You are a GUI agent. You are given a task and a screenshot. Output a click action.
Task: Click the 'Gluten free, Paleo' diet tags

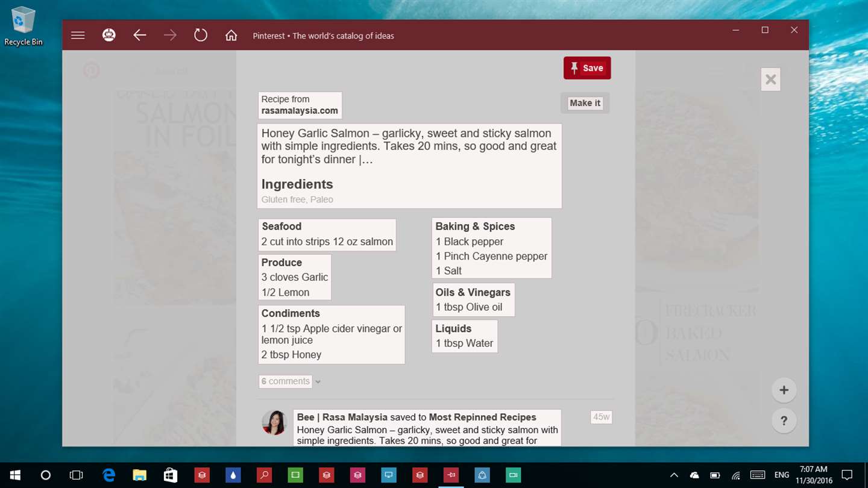pyautogui.click(x=297, y=199)
